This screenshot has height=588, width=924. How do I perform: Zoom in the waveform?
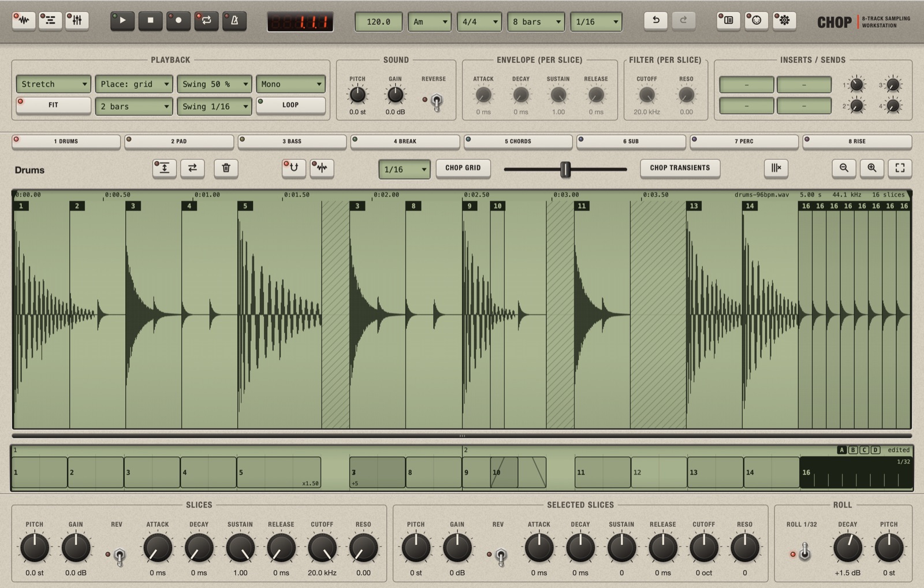pyautogui.click(x=872, y=168)
